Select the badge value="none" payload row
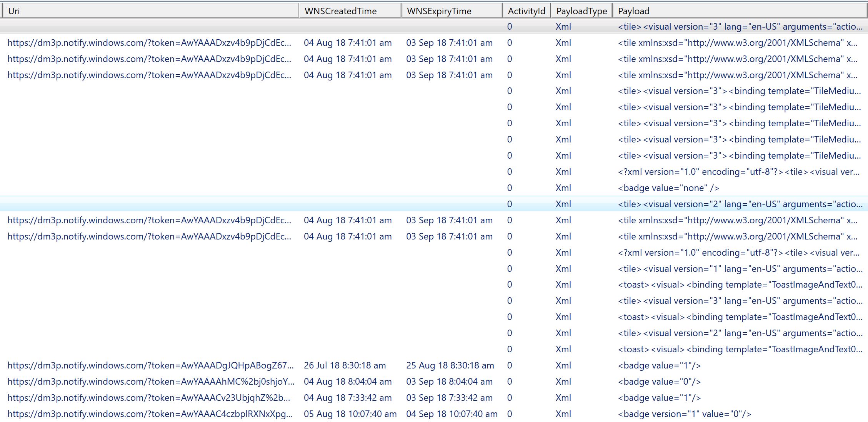 [x=668, y=188]
